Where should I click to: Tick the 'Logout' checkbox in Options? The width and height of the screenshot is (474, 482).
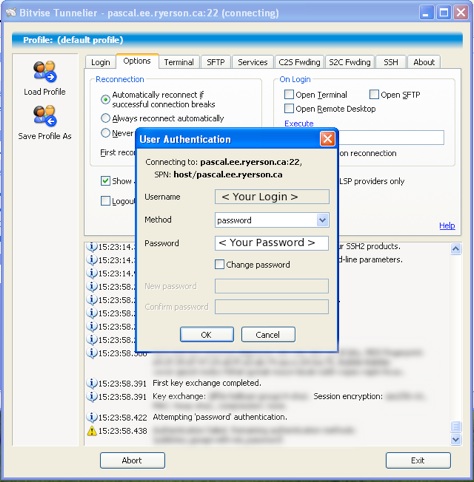pyautogui.click(x=105, y=201)
